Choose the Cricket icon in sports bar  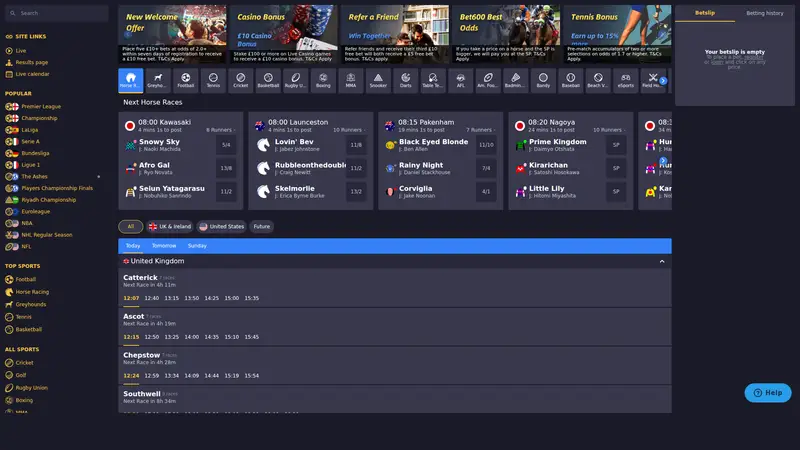[241, 81]
